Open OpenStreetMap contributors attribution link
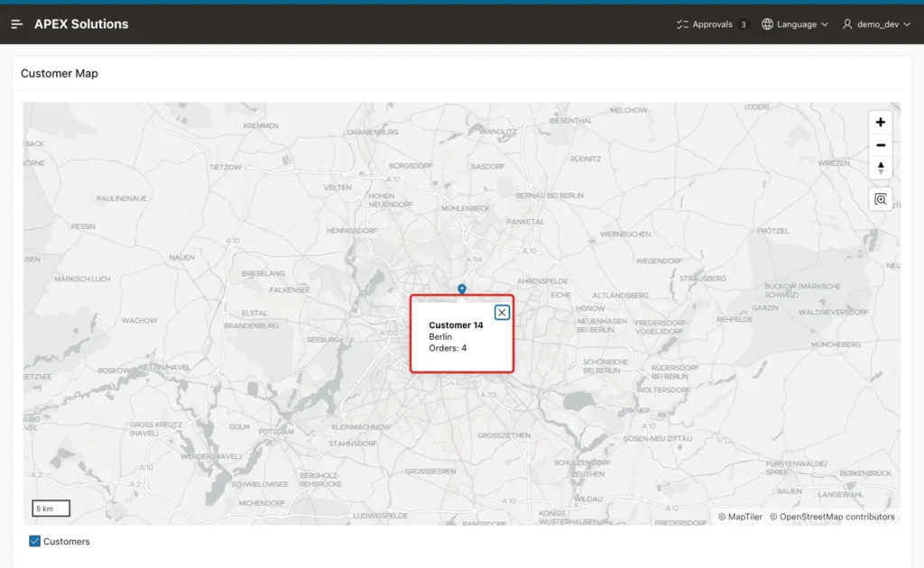The width and height of the screenshot is (924, 568). (832, 517)
